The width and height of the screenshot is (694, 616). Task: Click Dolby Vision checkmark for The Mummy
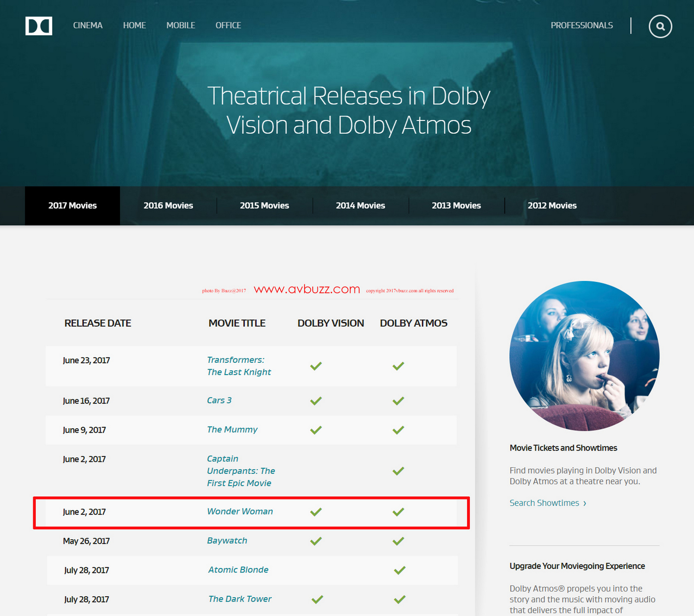[316, 430]
